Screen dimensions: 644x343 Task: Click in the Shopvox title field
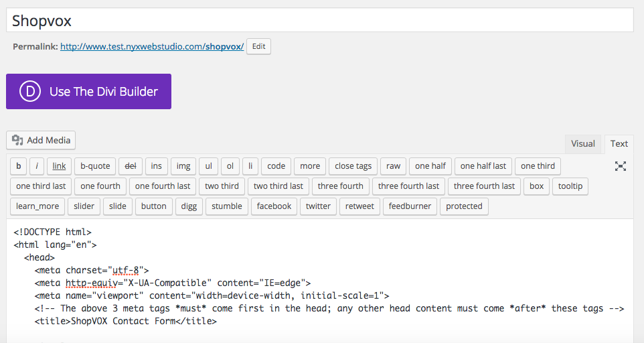pyautogui.click(x=320, y=20)
